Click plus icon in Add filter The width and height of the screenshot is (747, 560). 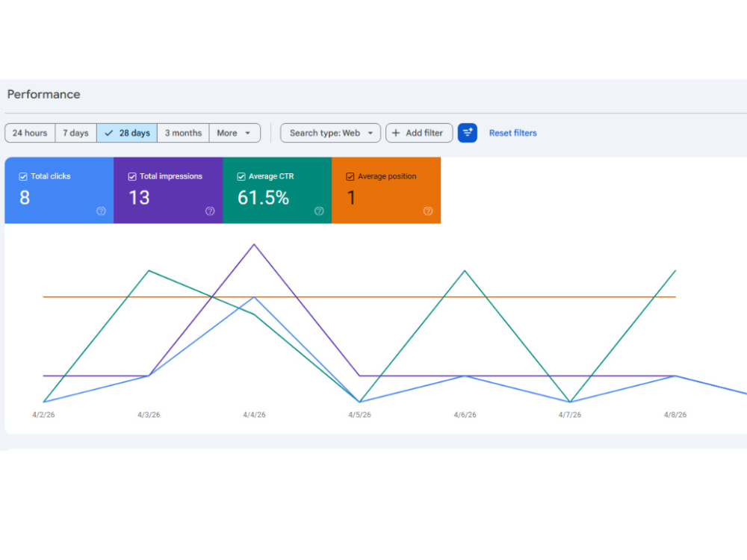(396, 133)
